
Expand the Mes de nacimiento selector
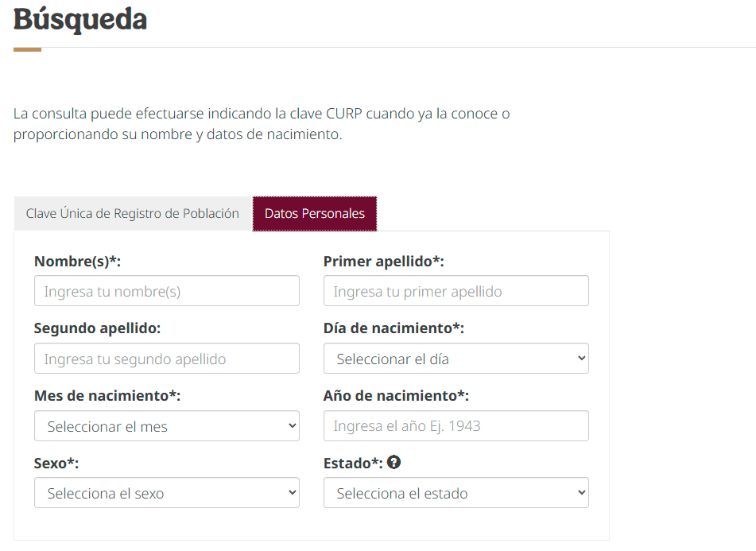click(167, 426)
